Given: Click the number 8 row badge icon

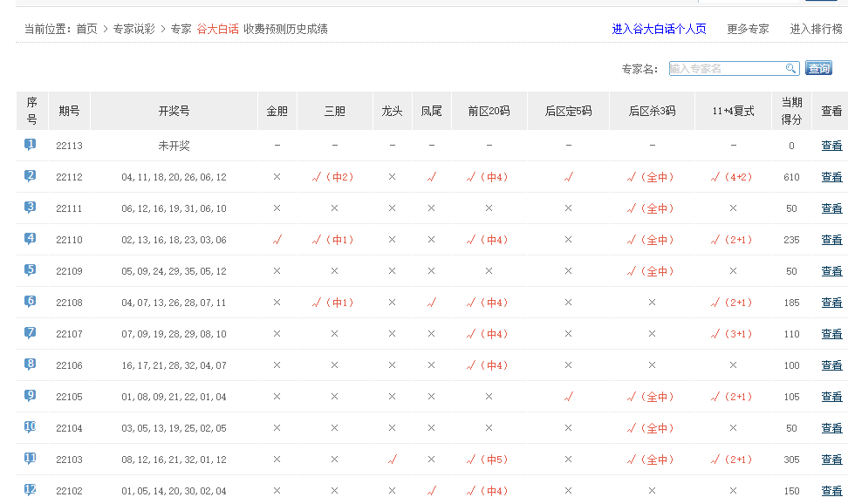Looking at the screenshot, I should 31,364.
